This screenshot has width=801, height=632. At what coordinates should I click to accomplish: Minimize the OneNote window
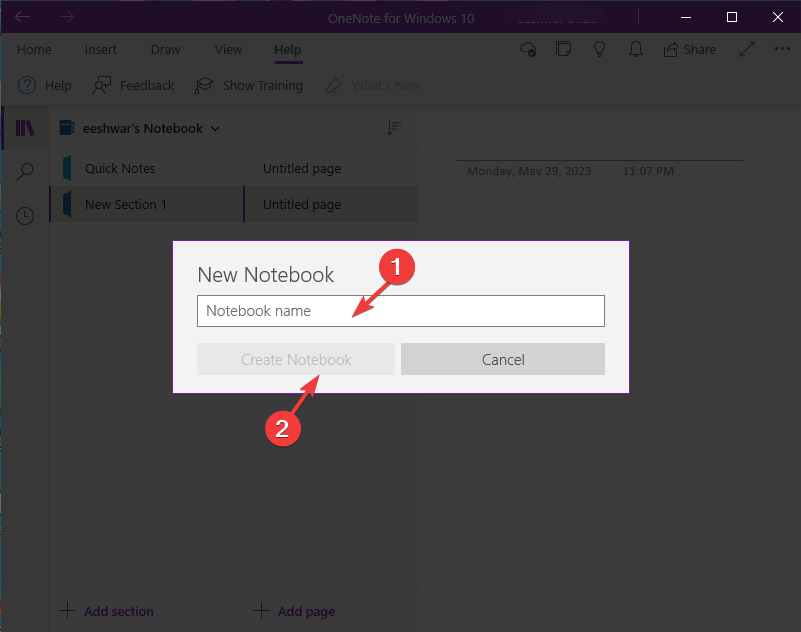coord(686,17)
